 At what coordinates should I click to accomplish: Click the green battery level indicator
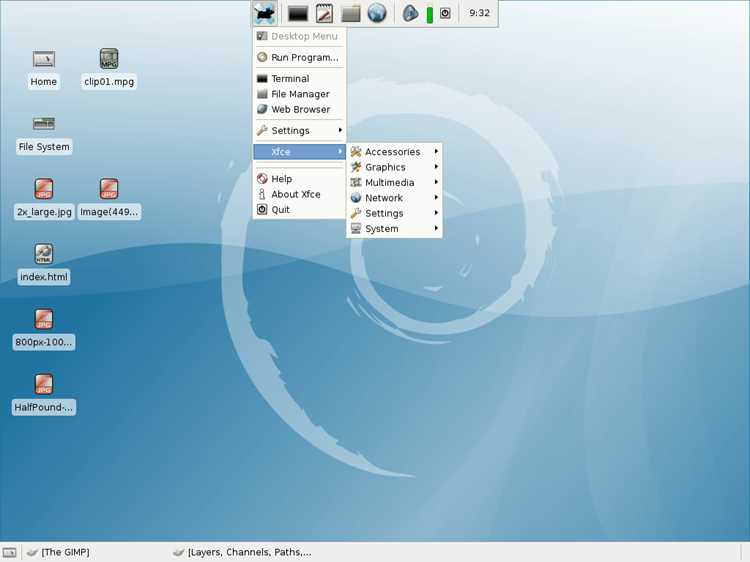click(430, 14)
